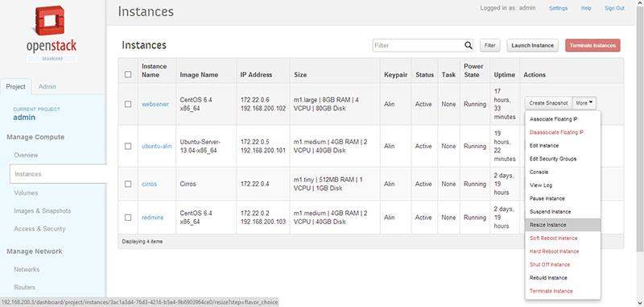
Task: Click the Filter button
Action: [490, 46]
